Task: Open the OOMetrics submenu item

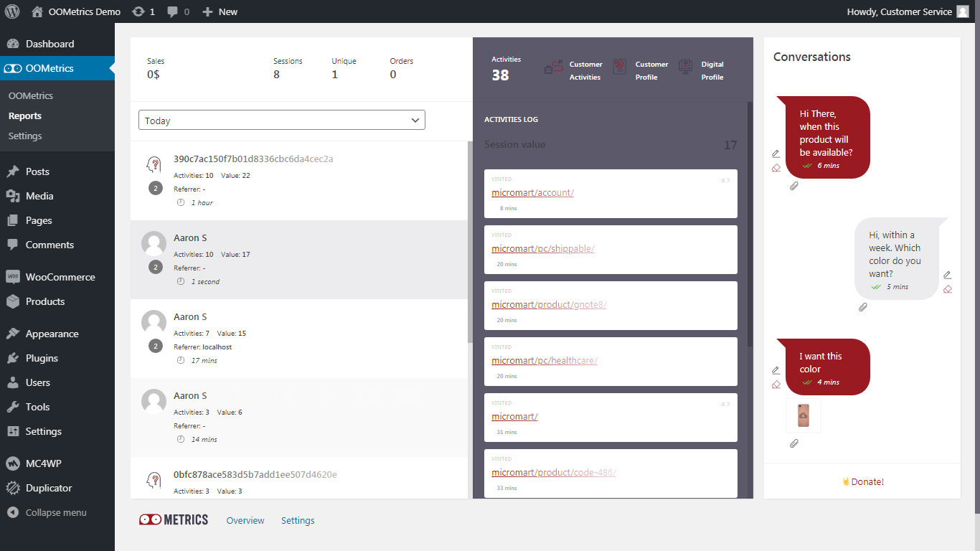Action: coord(31,95)
